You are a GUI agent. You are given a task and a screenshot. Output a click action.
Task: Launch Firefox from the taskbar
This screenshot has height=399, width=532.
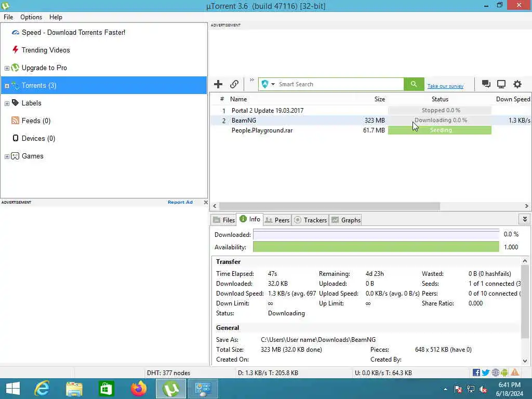(138, 389)
